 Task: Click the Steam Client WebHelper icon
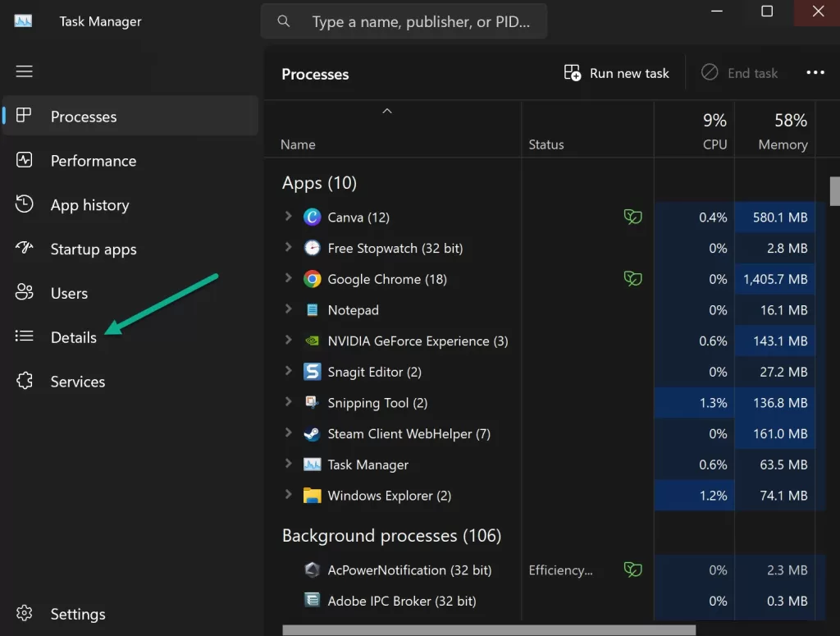(x=313, y=433)
